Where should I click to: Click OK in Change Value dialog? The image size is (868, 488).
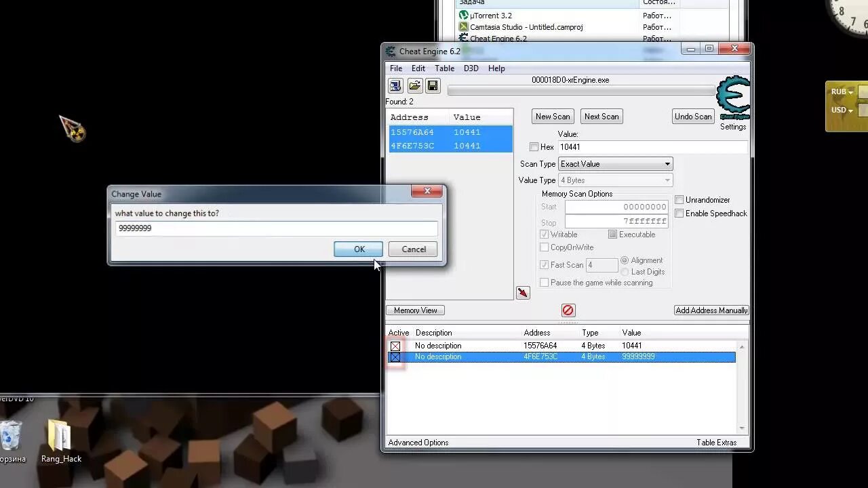(359, 249)
